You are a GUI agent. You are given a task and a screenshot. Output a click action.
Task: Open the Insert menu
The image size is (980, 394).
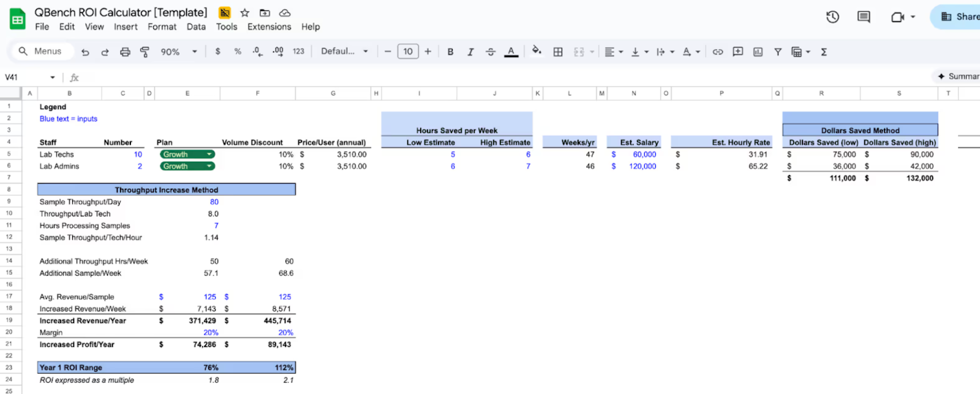point(126,27)
